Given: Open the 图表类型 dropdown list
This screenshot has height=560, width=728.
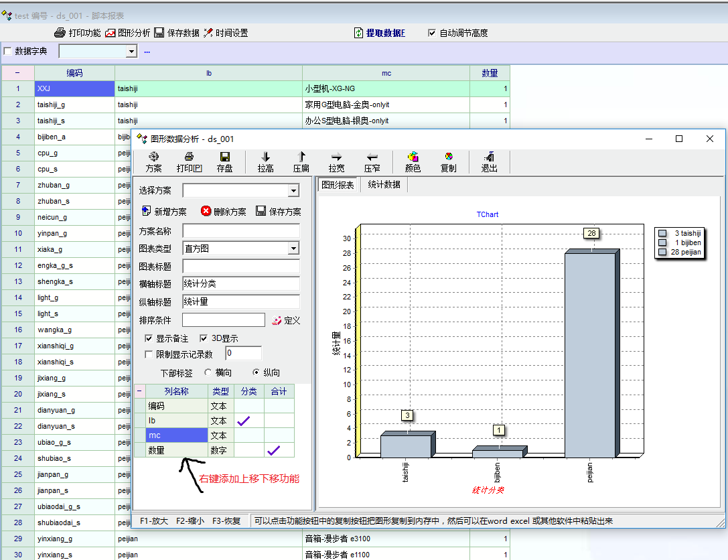Looking at the screenshot, I should point(293,249).
